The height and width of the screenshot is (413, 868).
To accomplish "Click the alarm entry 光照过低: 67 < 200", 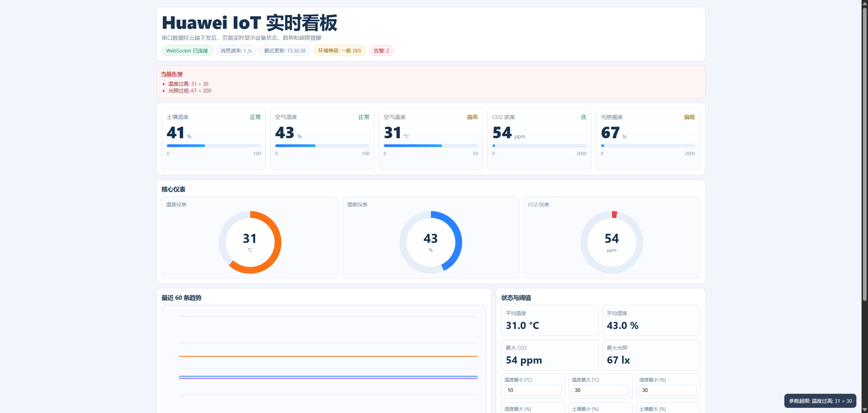I will pyautogui.click(x=190, y=90).
